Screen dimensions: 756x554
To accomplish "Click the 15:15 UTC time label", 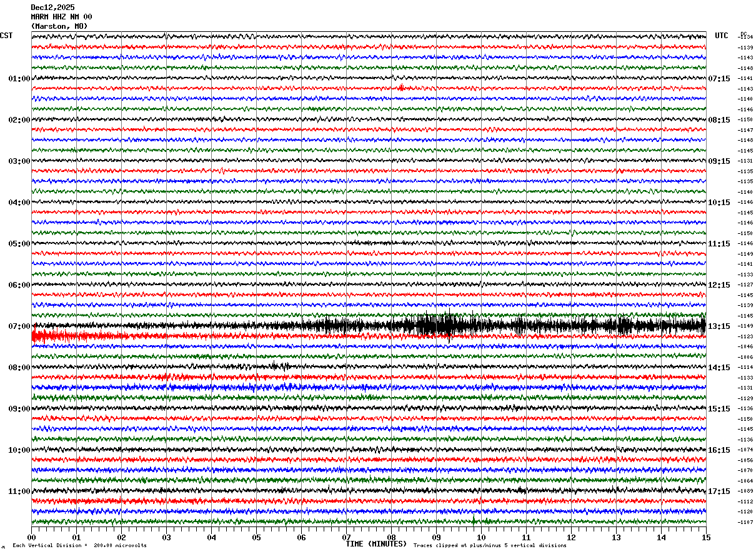I will 719,409.
